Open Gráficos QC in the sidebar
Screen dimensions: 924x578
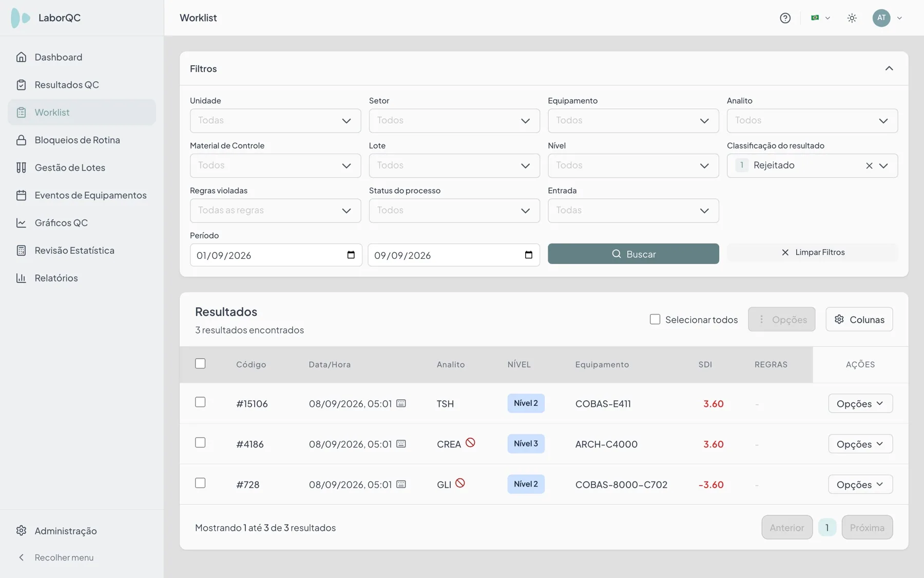[82, 223]
